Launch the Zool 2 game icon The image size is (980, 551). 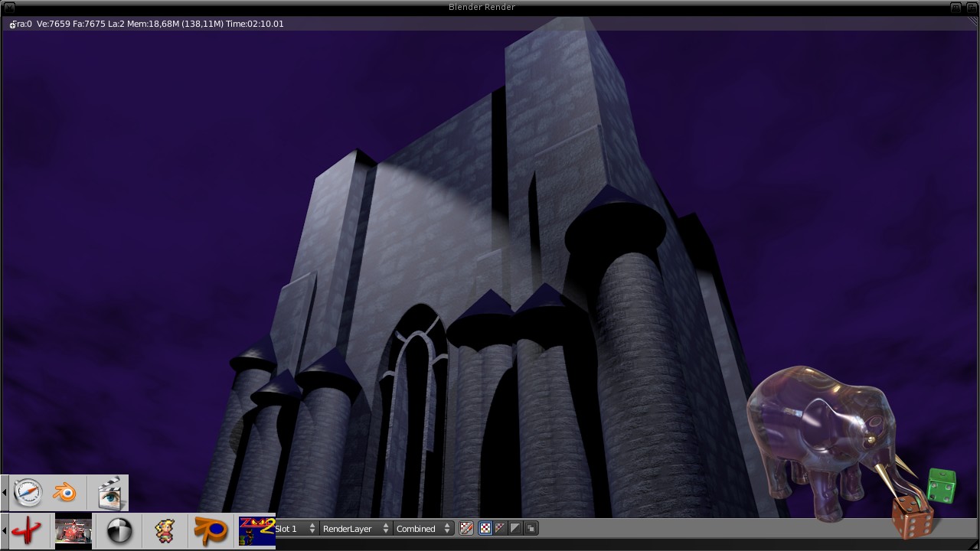tap(256, 531)
